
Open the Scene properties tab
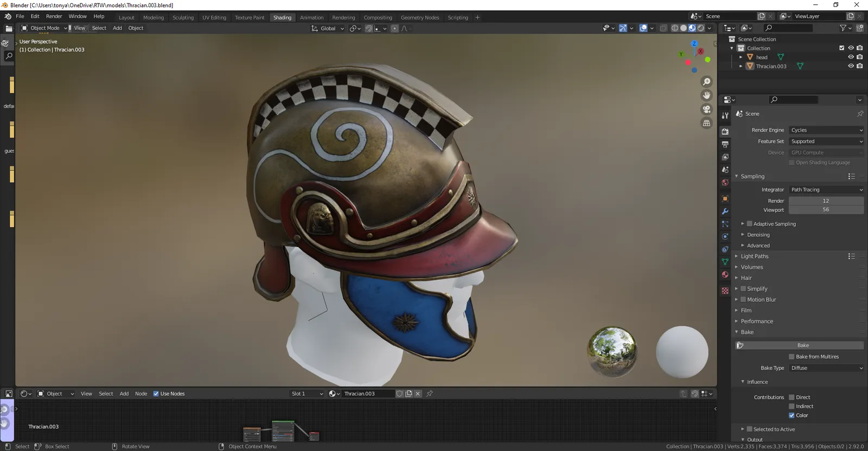click(725, 170)
